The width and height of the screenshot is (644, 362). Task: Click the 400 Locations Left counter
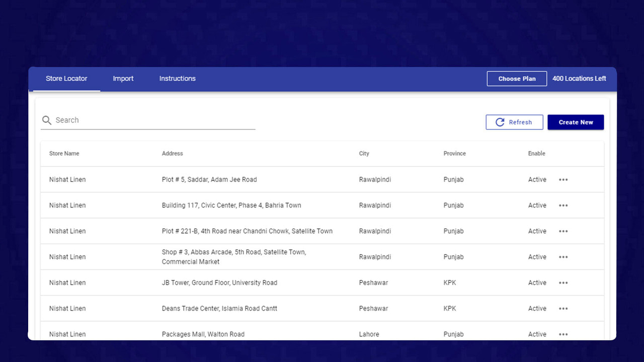pyautogui.click(x=579, y=78)
